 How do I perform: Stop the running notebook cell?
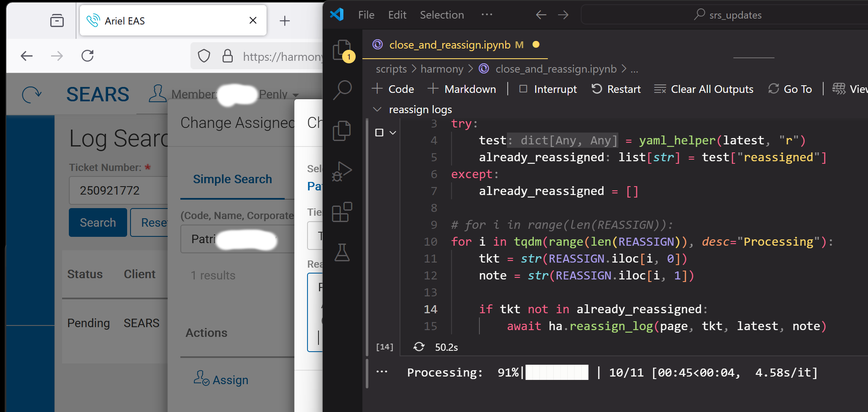379,133
